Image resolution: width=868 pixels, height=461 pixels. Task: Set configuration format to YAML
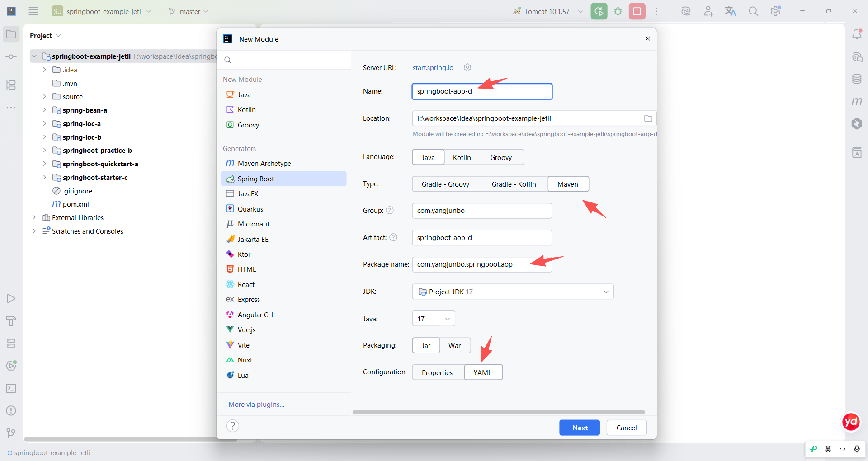tap(483, 372)
